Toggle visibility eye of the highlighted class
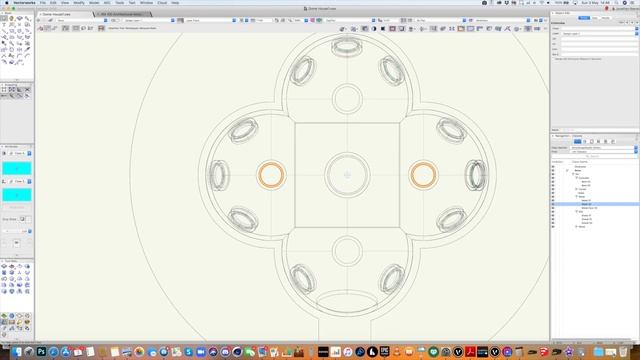Viewport: 640px width, 360px height. pos(553,204)
